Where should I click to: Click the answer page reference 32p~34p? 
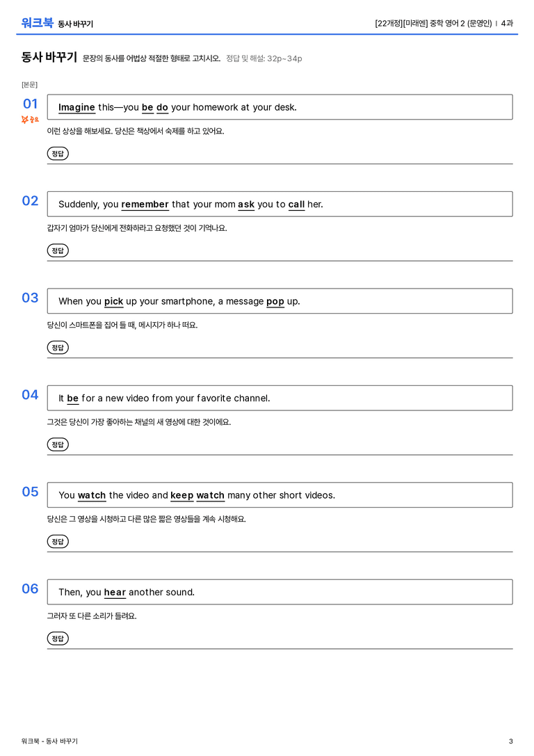[284, 59]
